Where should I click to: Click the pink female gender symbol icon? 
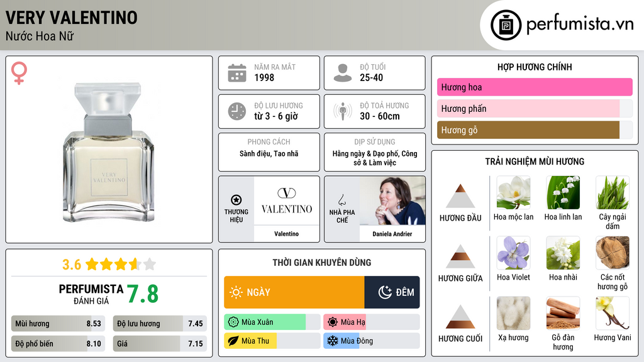click(19, 73)
